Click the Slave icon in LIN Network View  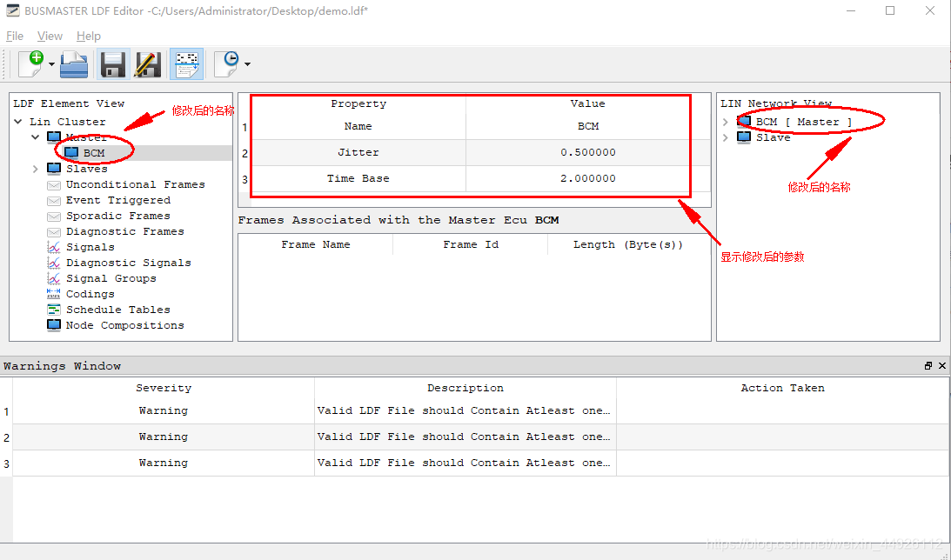click(x=744, y=137)
